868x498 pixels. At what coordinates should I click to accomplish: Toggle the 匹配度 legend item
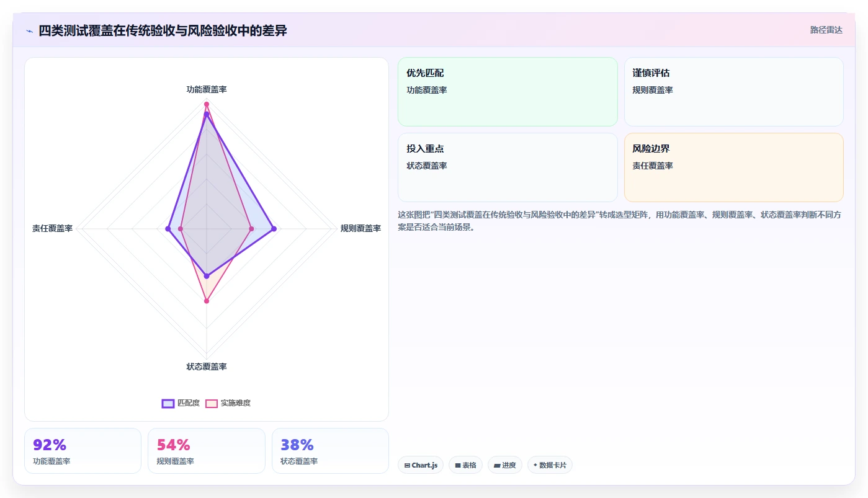pos(181,403)
